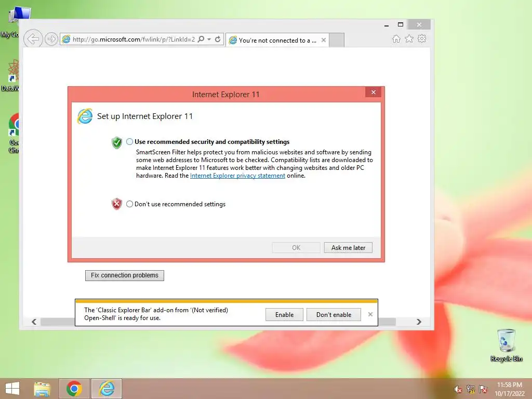532x399 pixels.
Task: Open the IE Home icon
Action: (x=396, y=38)
